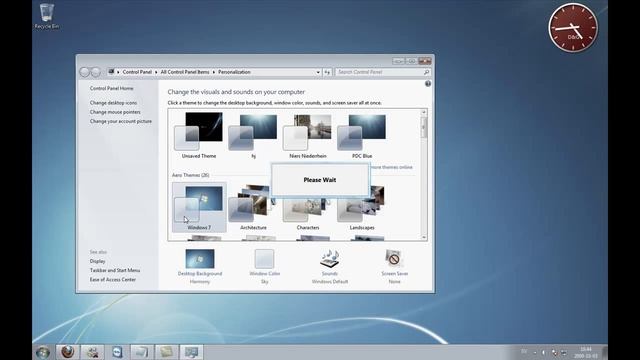Open the Display link under See also
This screenshot has width=640, height=360.
(x=98, y=261)
